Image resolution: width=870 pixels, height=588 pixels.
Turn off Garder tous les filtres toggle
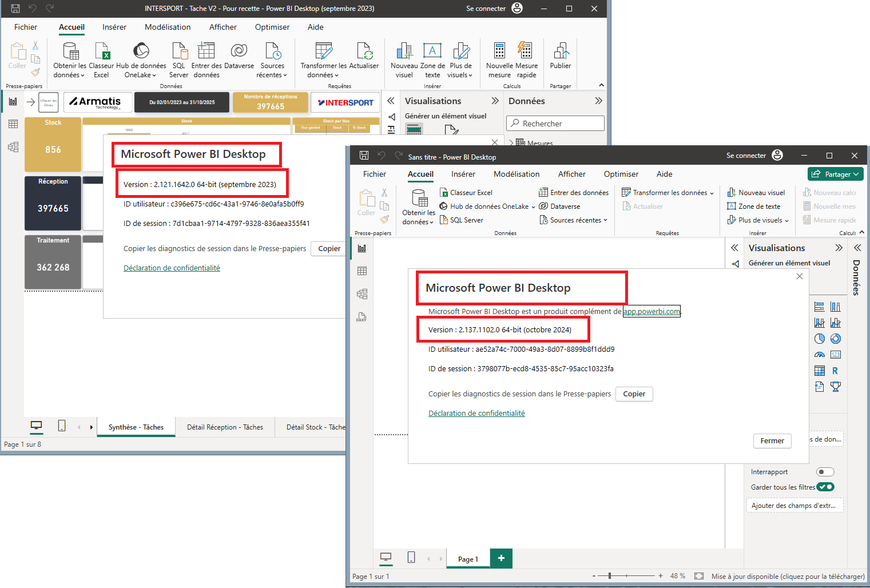(825, 487)
